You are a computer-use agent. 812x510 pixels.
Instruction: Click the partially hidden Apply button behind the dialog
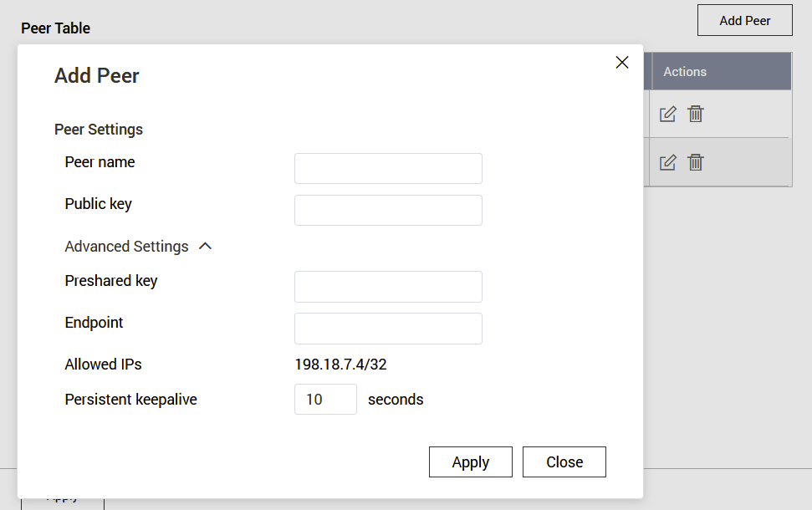[x=63, y=502]
